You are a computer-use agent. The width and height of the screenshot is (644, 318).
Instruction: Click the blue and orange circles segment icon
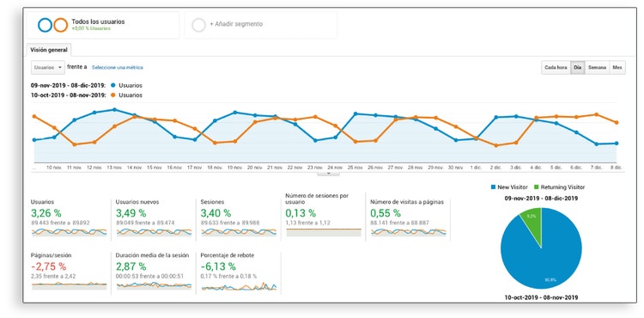point(52,25)
